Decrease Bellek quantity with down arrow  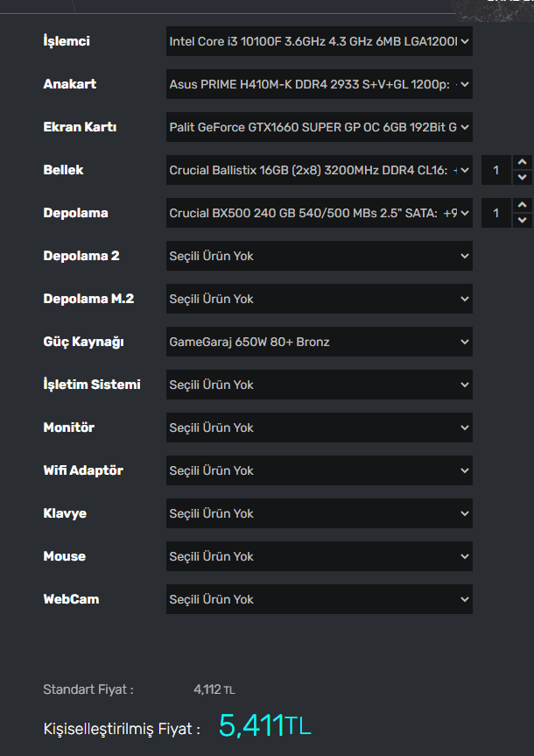[x=522, y=178]
